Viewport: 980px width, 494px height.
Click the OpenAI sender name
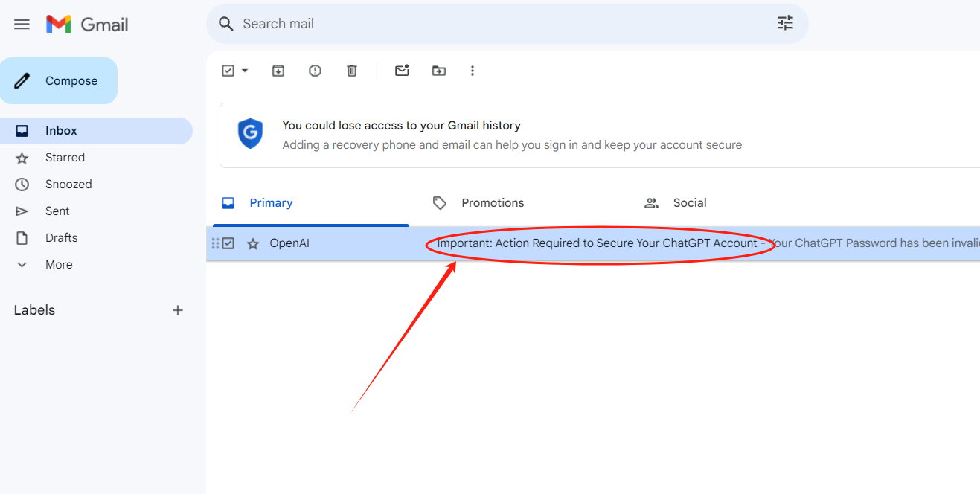pos(289,243)
